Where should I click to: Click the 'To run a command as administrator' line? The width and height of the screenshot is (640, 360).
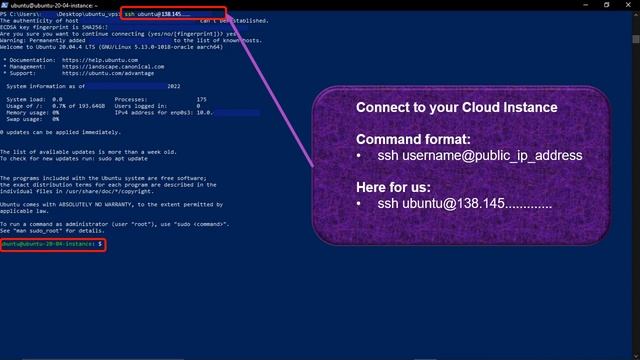115,224
